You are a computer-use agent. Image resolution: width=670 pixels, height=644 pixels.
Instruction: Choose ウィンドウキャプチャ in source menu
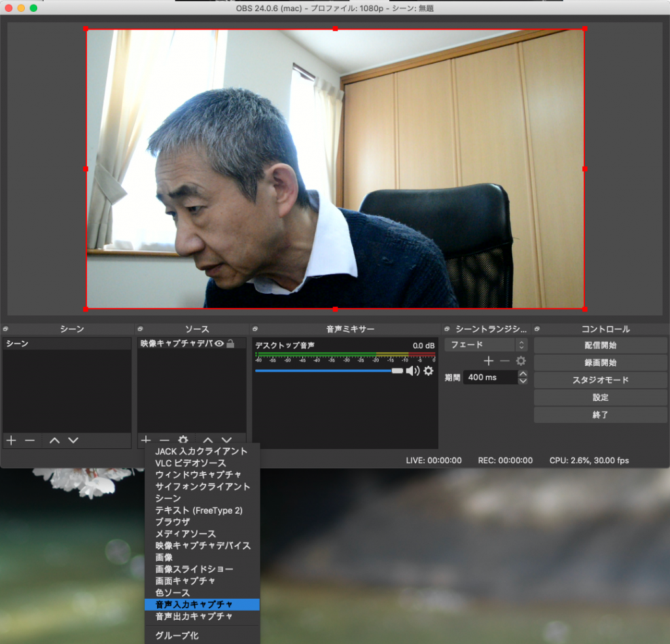point(198,474)
